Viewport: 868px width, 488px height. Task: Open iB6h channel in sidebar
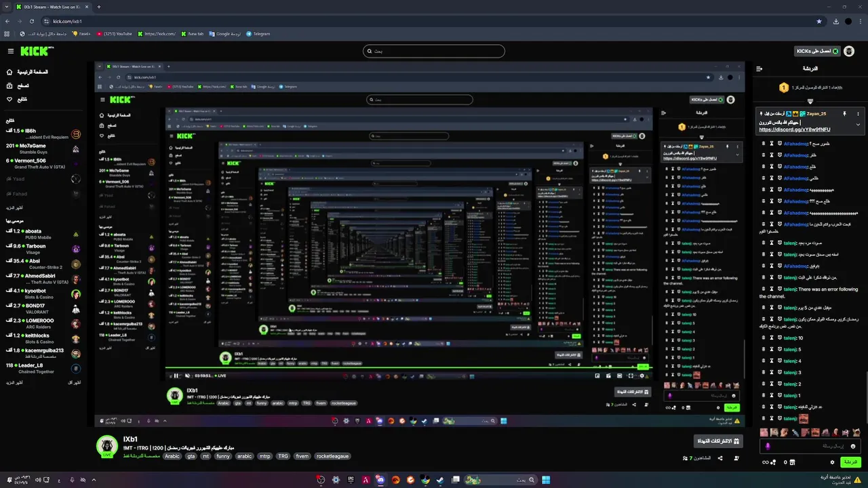point(43,134)
